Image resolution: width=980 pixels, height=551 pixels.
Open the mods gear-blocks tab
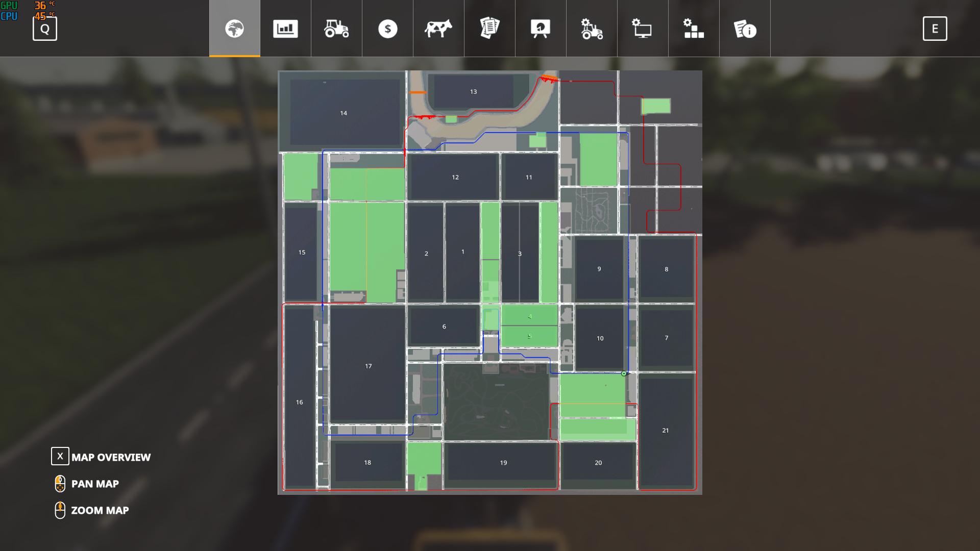point(694,29)
